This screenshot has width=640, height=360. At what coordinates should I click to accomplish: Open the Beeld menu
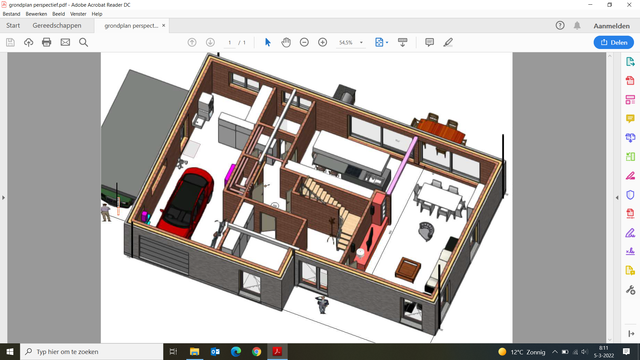point(58,14)
